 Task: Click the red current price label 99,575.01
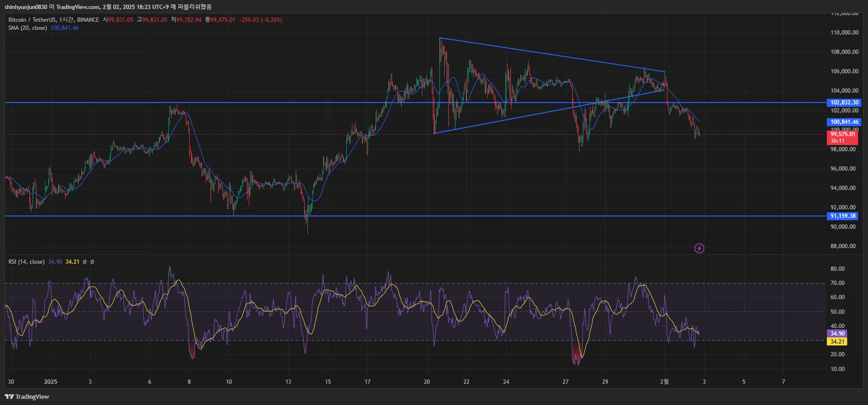843,134
